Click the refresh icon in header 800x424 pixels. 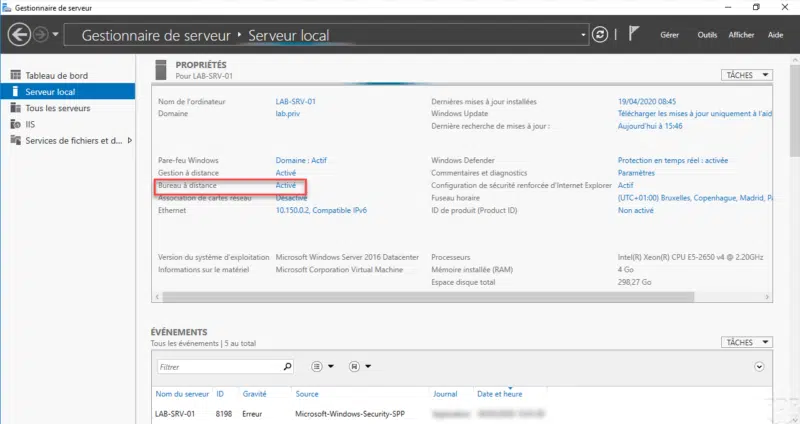point(600,35)
